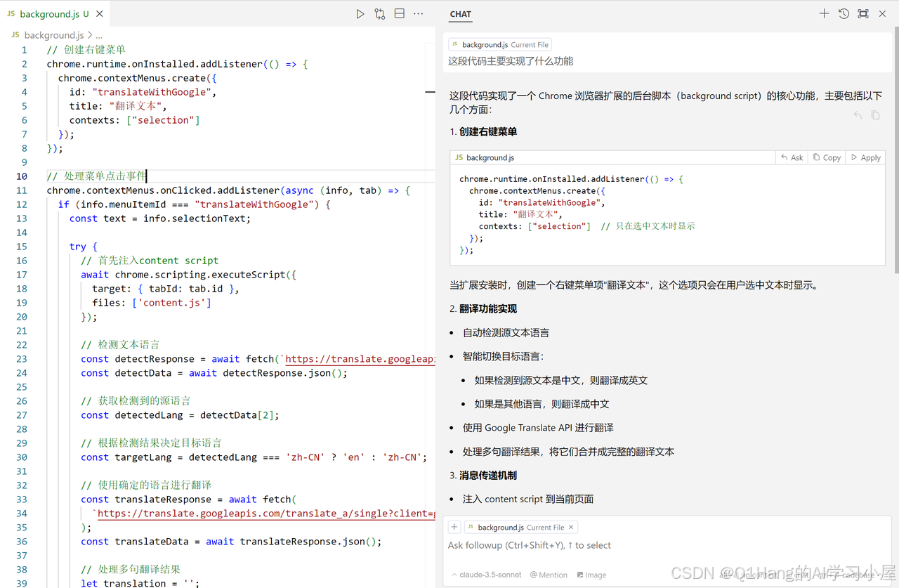
Task: Click the "注入 content script 到当前页面" bullet
Action: pos(528,499)
